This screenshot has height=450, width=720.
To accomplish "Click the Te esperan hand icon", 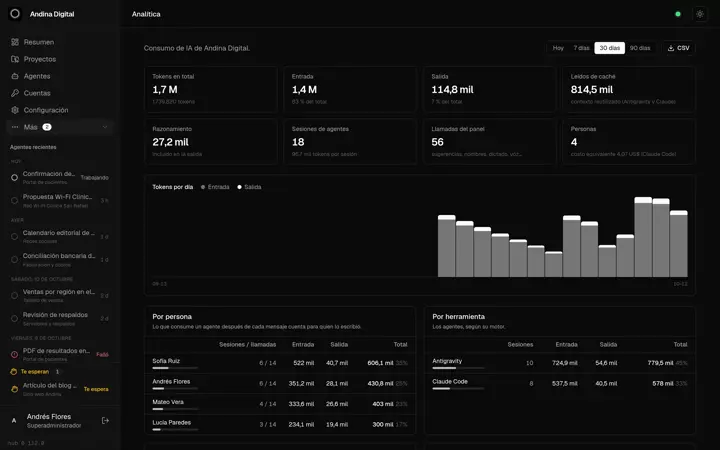I will (x=14, y=371).
